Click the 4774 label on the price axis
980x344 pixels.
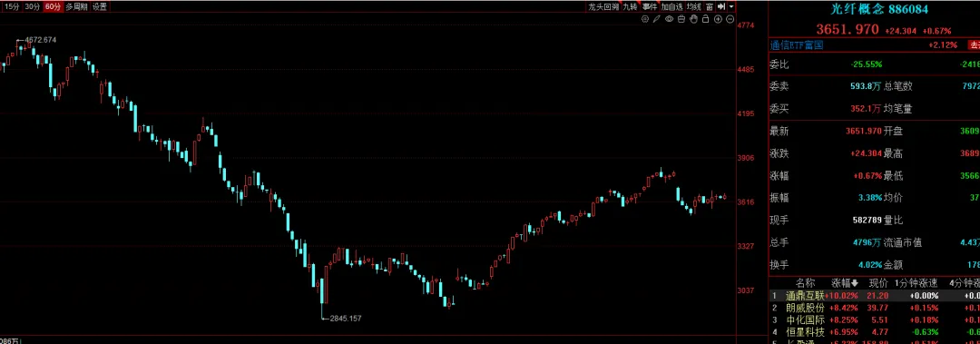coord(746,25)
